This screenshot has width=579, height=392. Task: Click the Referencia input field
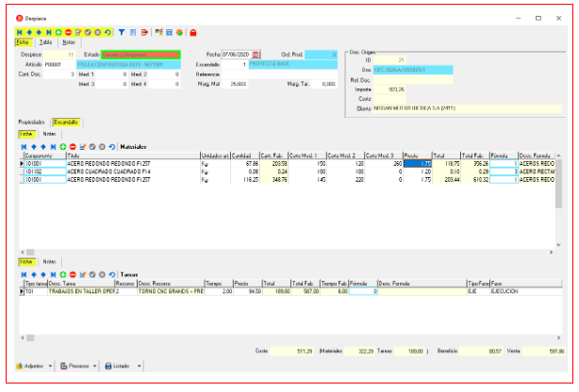279,74
